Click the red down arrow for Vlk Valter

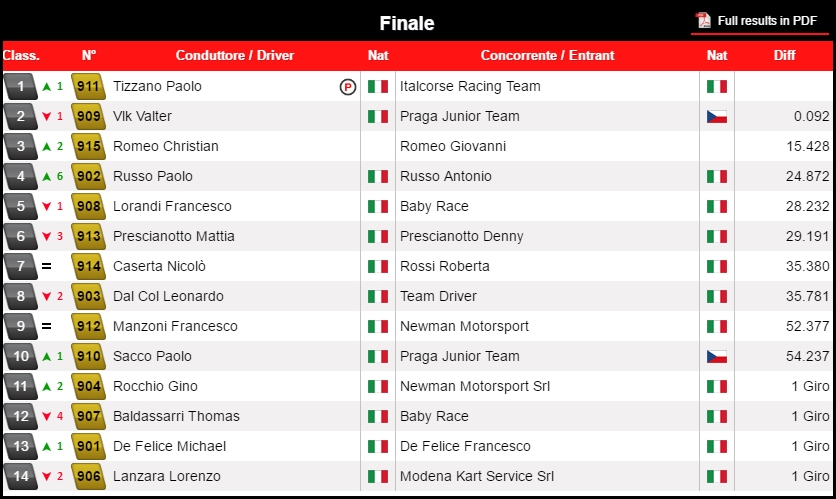(x=47, y=116)
